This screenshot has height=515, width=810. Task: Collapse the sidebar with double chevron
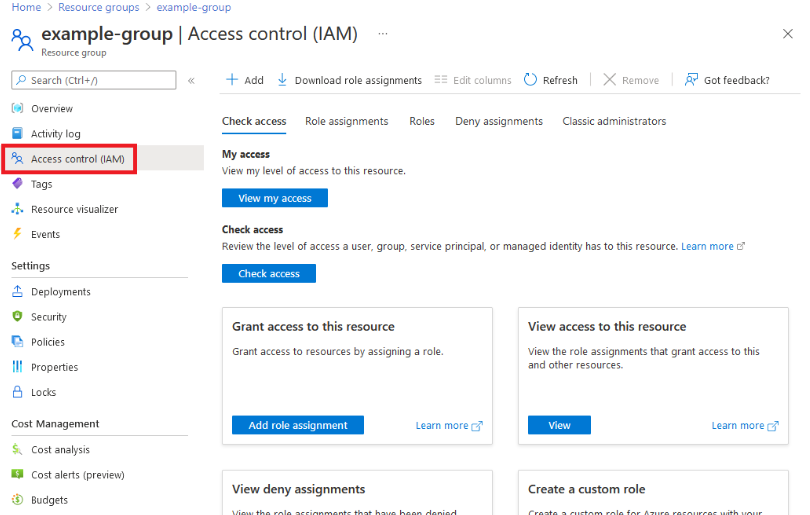coord(191,81)
